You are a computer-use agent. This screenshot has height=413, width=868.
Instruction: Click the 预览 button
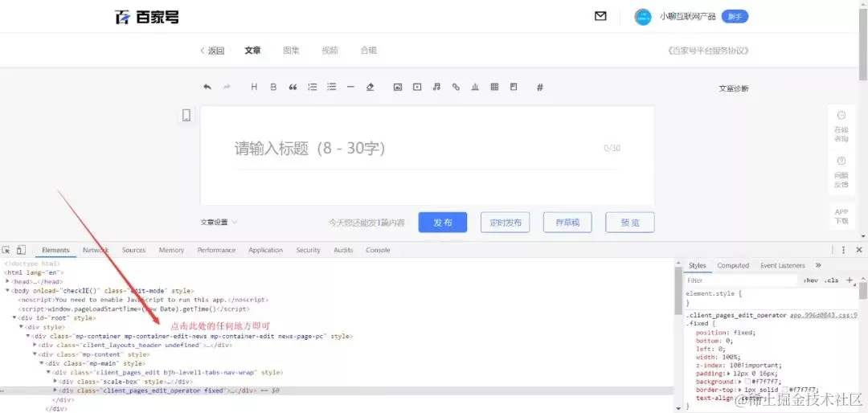(x=630, y=223)
